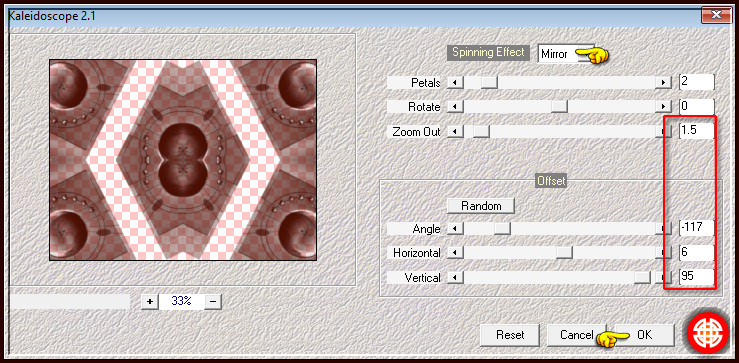Click the Horizontal slider thumb

(x=564, y=253)
